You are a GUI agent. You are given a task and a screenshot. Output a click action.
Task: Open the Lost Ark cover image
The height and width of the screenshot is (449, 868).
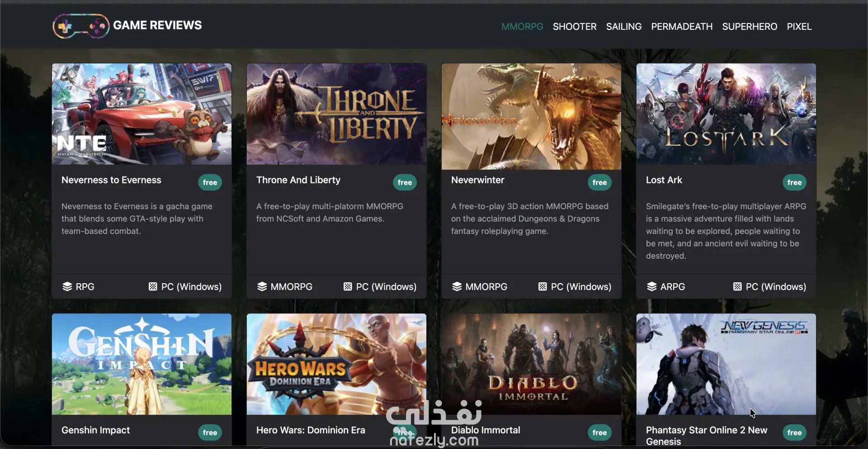(x=726, y=114)
